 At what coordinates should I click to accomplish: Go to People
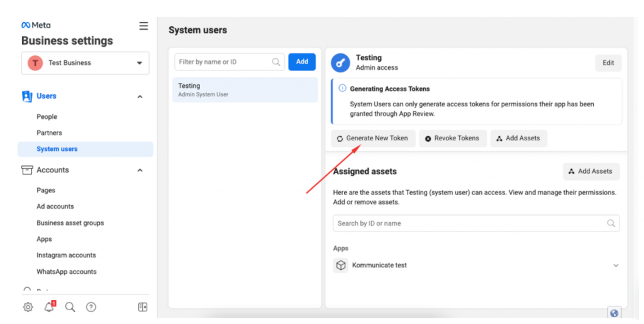pos(47,116)
